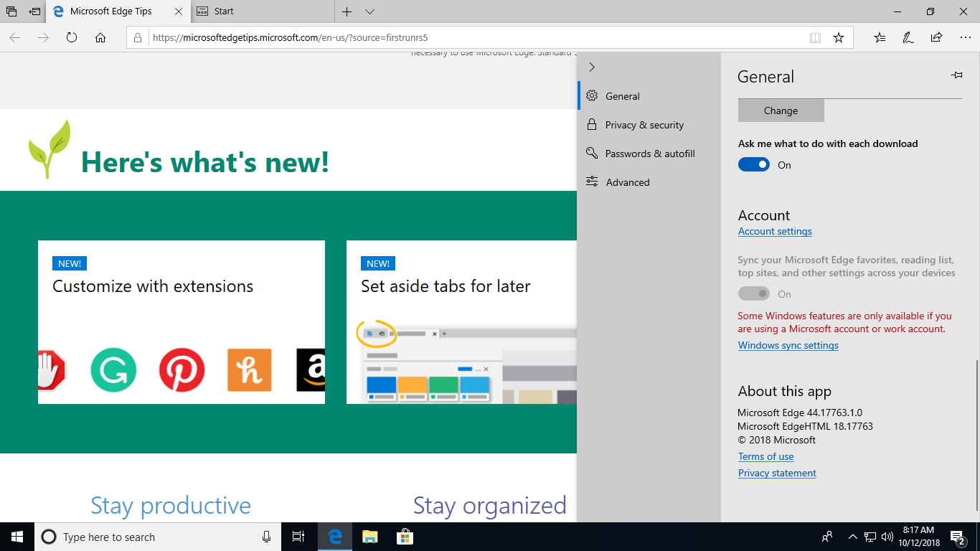Show hidden system tray icons
Screen dimensions: 980x551
click(852, 537)
